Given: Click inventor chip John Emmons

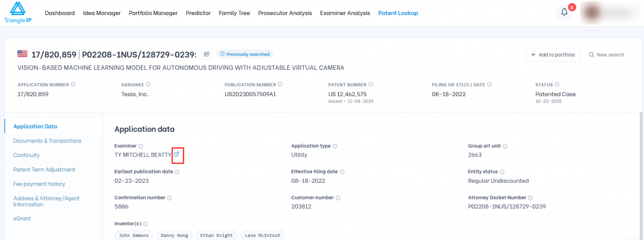Looking at the screenshot, I should tap(134, 236).
